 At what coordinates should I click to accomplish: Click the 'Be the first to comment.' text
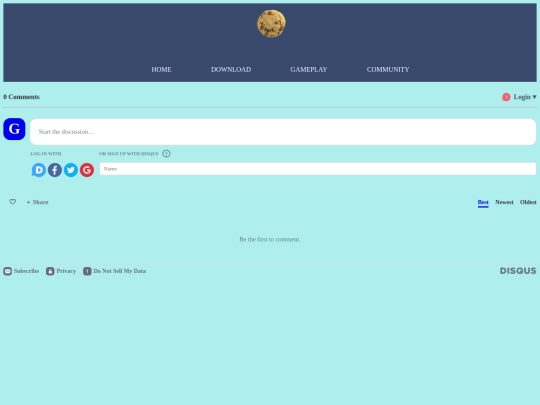270,239
